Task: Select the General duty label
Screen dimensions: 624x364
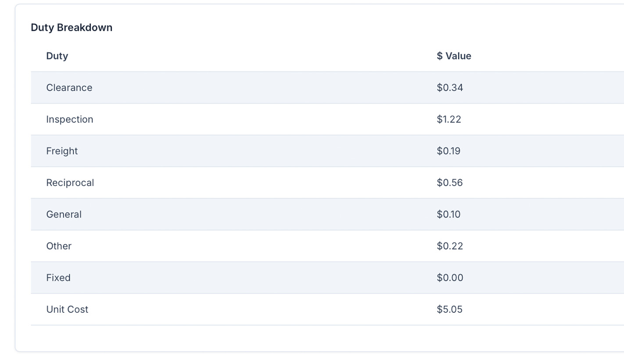Action: [x=64, y=214]
